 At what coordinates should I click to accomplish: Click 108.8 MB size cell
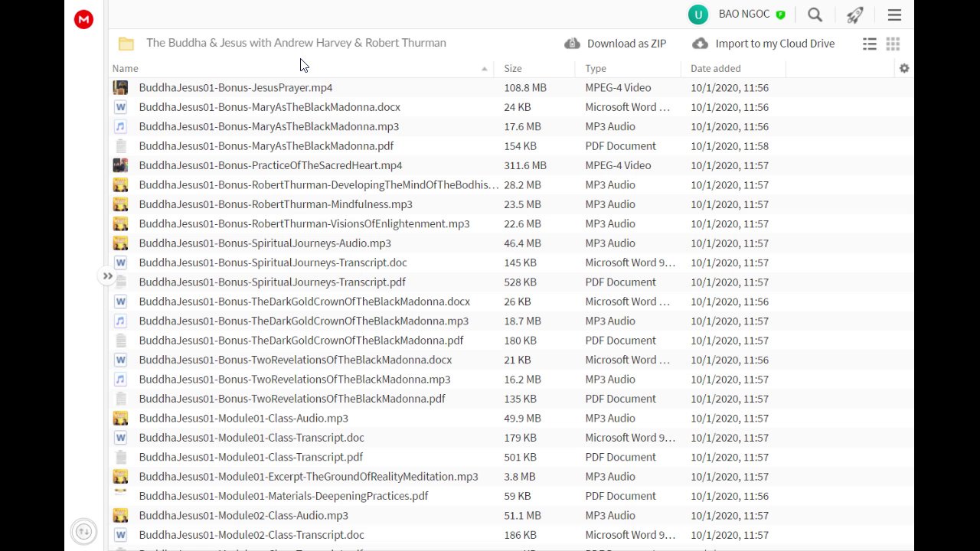(x=525, y=87)
